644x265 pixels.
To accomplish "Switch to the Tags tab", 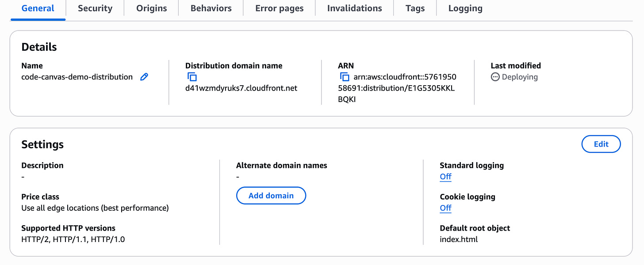I will (x=416, y=8).
